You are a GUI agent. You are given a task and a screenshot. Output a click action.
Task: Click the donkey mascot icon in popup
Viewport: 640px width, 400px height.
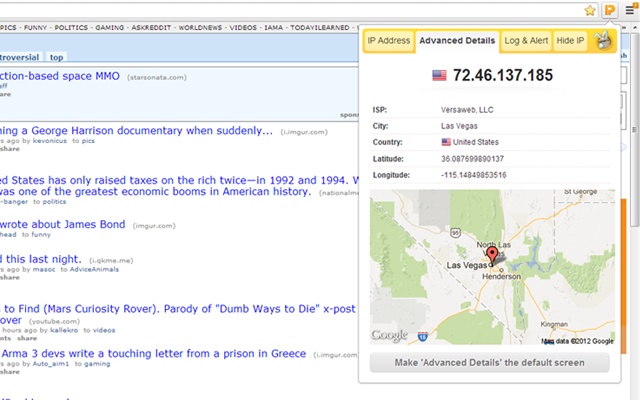pos(603,40)
